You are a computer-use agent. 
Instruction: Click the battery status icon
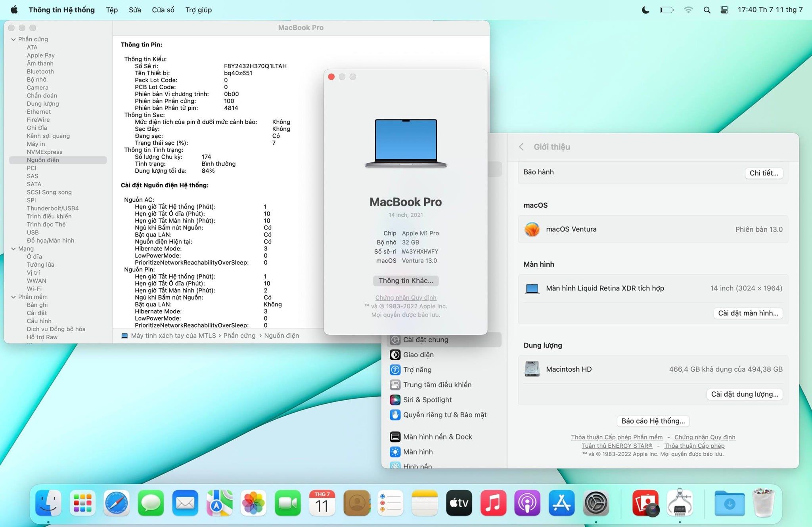point(666,10)
